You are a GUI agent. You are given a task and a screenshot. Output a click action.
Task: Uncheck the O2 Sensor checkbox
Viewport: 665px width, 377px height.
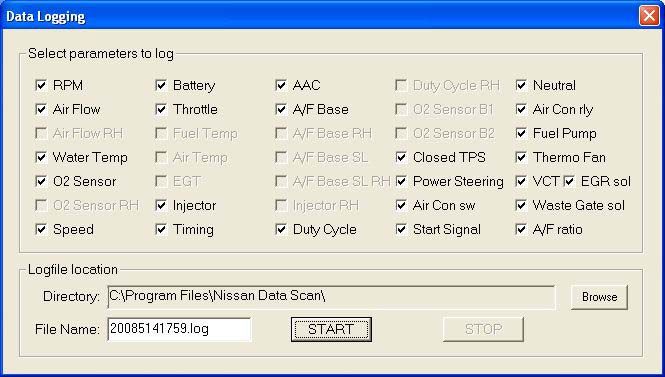click(41, 182)
